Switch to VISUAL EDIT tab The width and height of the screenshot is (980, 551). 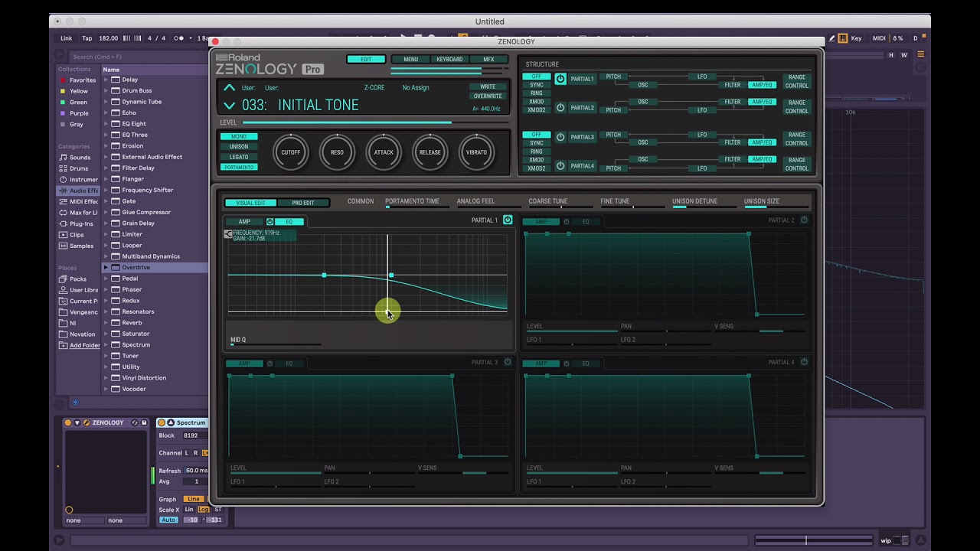(250, 203)
